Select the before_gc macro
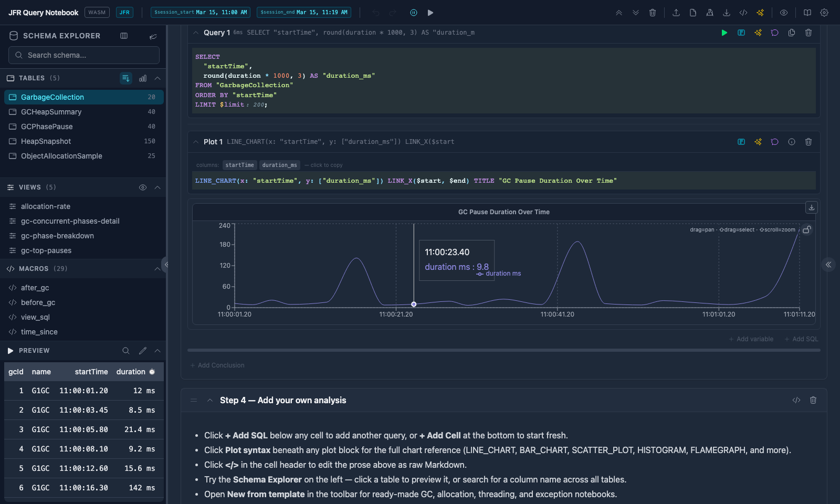 (84, 302)
